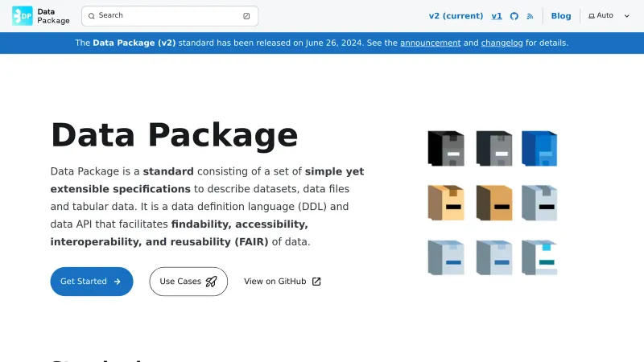Click the brown box icon in middle row
Viewport: 644px width, 362px height.
pyautogui.click(x=493, y=203)
